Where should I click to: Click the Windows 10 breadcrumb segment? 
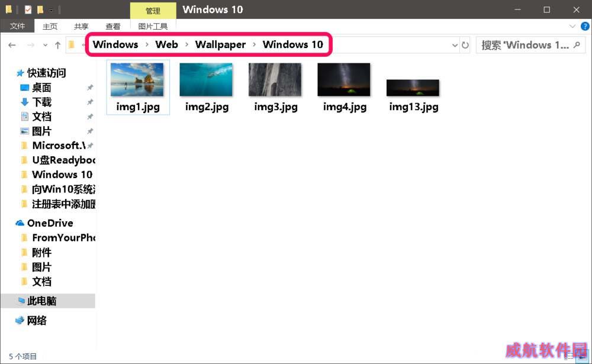pyautogui.click(x=293, y=44)
